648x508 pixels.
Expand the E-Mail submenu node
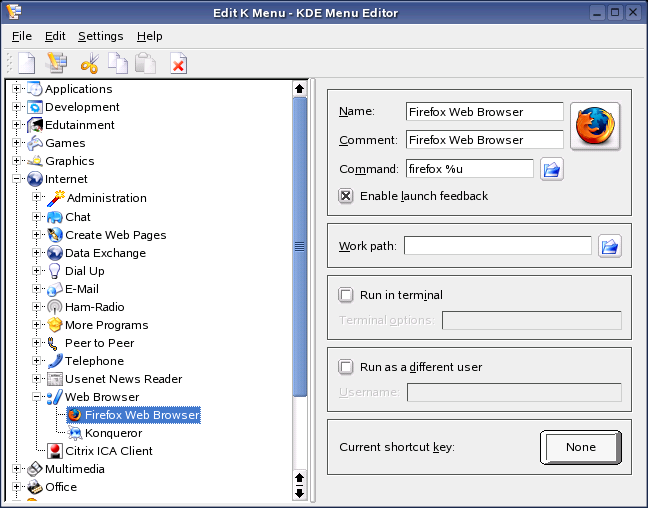[x=36, y=289]
